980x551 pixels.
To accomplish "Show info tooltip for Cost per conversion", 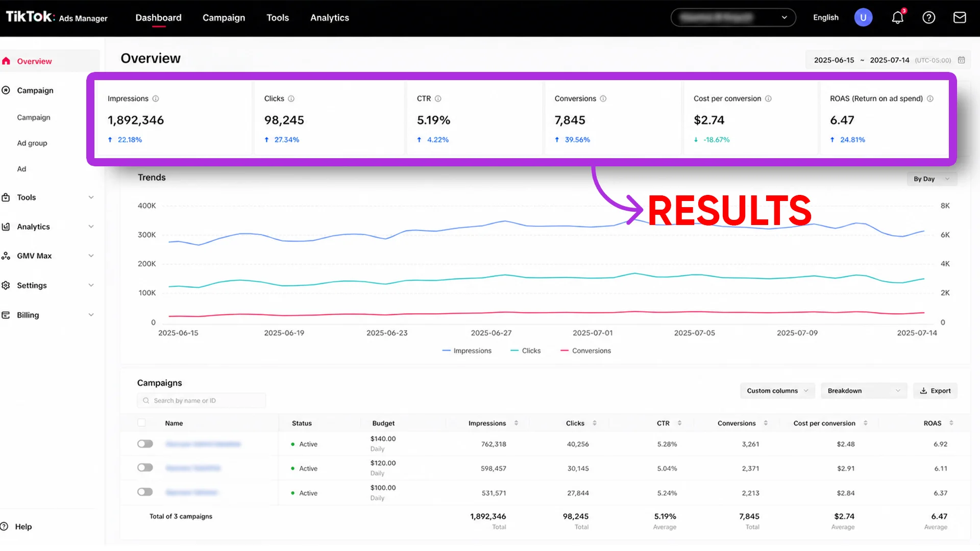I will 768,98.
